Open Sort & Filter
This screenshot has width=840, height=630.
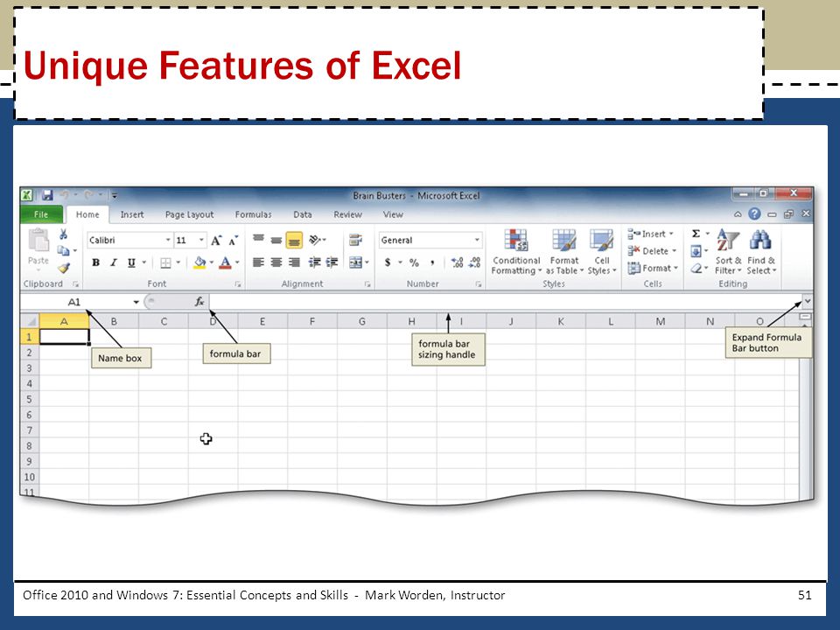(x=728, y=252)
